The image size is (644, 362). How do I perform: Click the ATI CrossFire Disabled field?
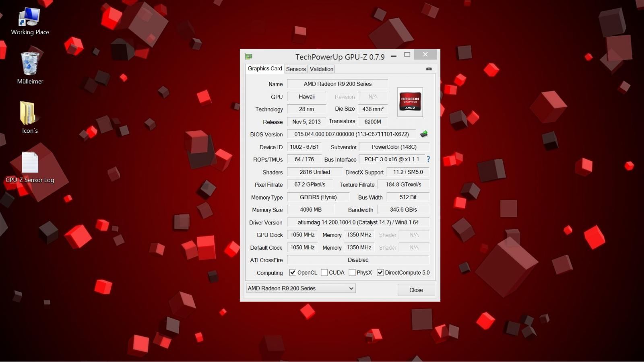358,260
